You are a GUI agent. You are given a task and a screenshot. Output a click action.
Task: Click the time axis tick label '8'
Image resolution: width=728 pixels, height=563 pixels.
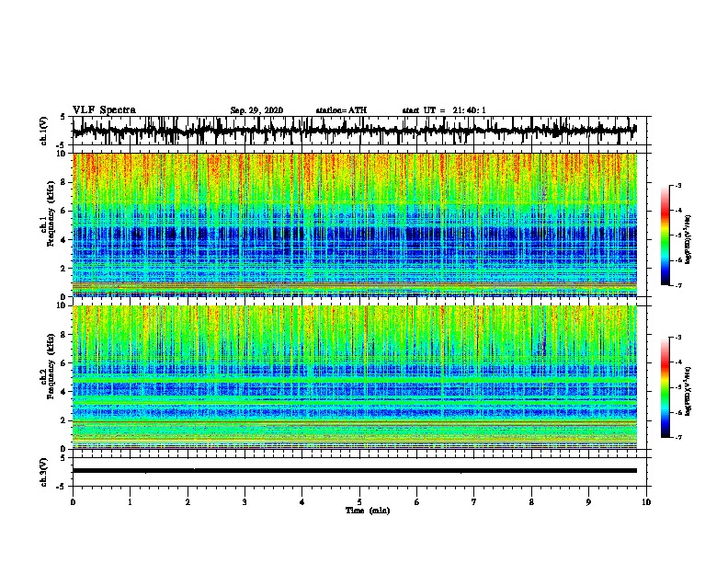(531, 502)
